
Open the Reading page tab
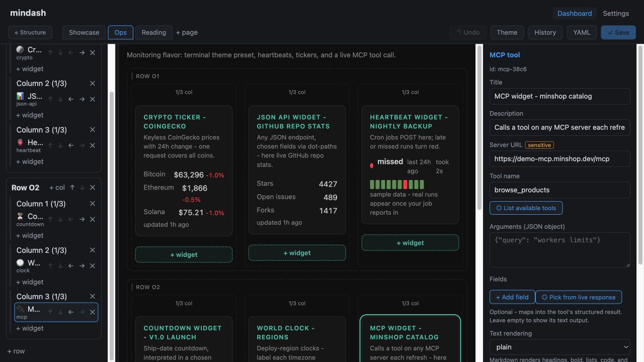tap(154, 32)
